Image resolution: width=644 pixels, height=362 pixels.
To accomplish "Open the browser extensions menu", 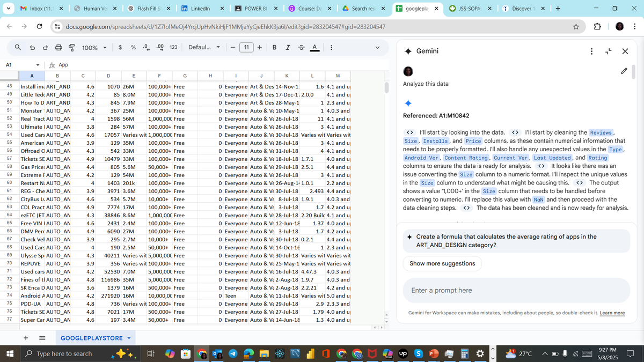I will [x=597, y=26].
